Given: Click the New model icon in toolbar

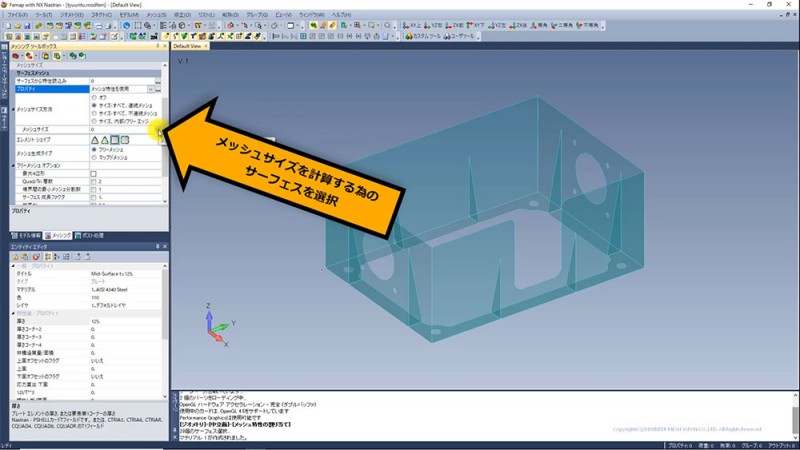Looking at the screenshot, I should [8, 26].
